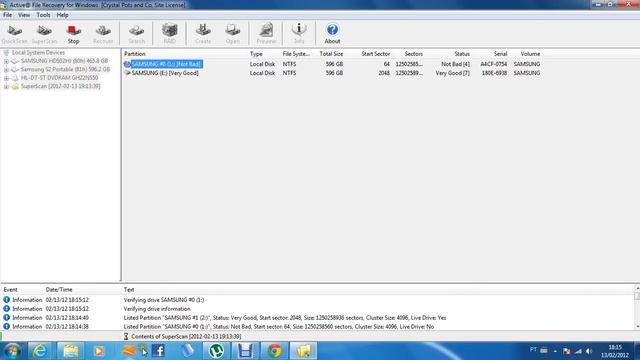Expand the SuperScan results node
The width and height of the screenshot is (640, 360).
point(6,87)
